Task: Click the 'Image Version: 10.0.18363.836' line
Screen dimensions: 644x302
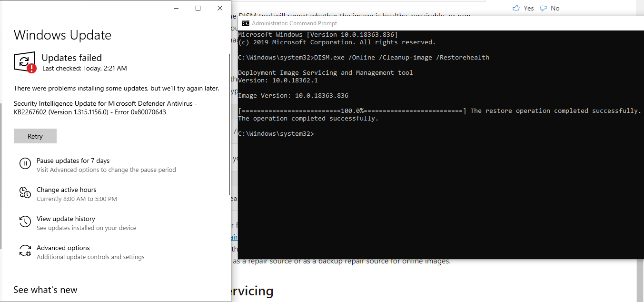Action: 293,96
